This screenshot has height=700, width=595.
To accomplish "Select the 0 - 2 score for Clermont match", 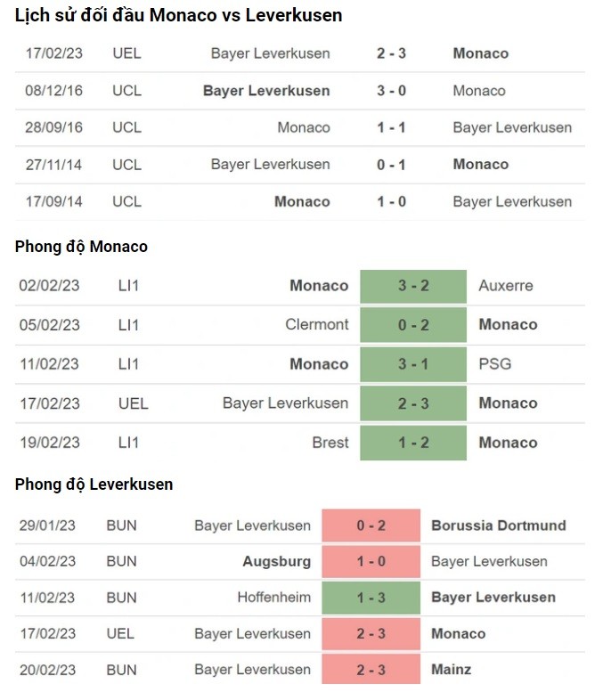I will pyautogui.click(x=413, y=325).
